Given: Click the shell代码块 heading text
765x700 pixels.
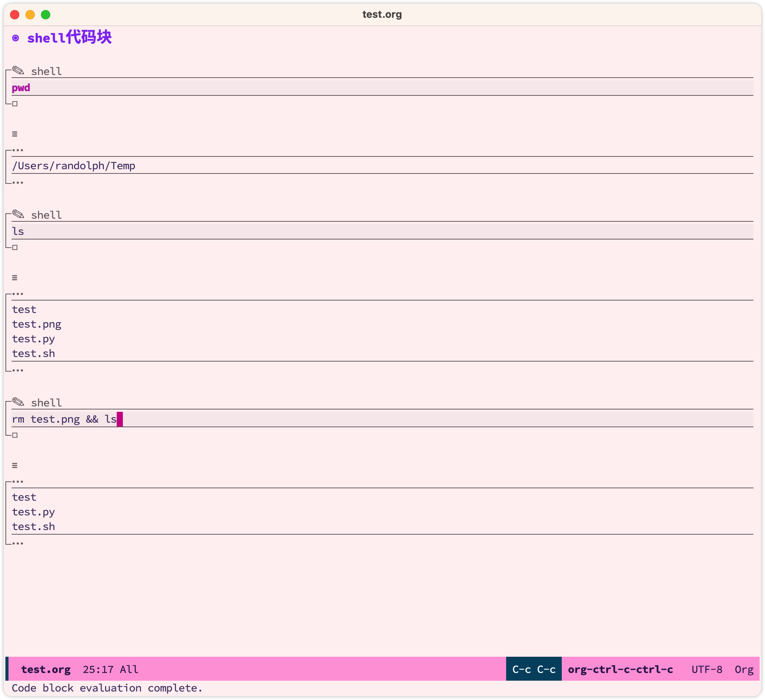Looking at the screenshot, I should pos(70,37).
